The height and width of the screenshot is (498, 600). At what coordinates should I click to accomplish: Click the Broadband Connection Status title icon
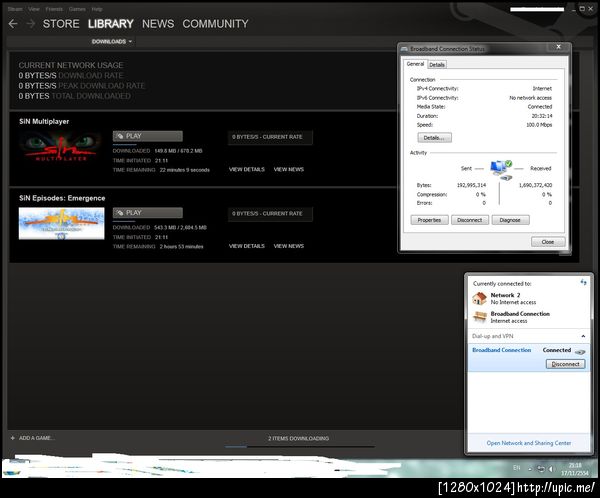click(x=404, y=49)
